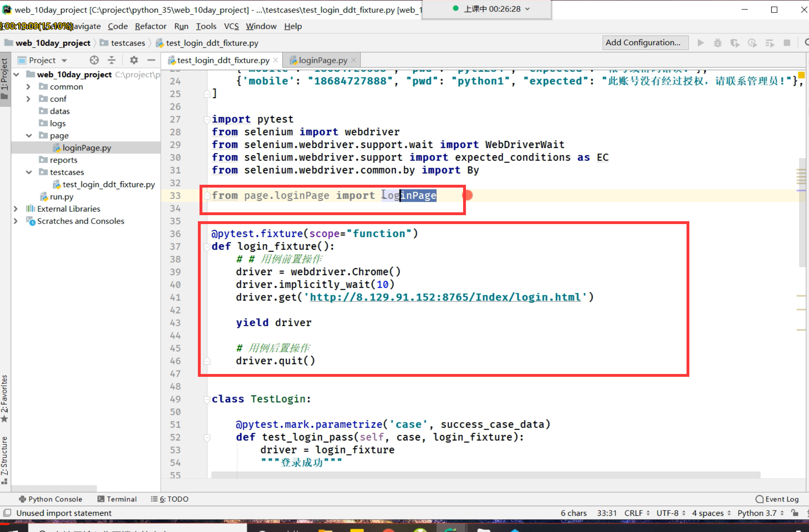Viewport: 809px width, 532px height.
Task: Collapse the page folder in the tree
Action: point(29,136)
